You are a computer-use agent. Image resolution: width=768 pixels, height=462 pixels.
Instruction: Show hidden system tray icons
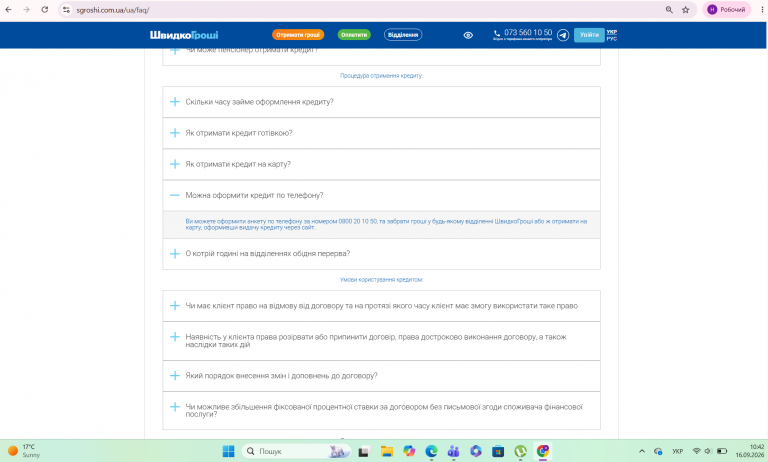(642, 451)
